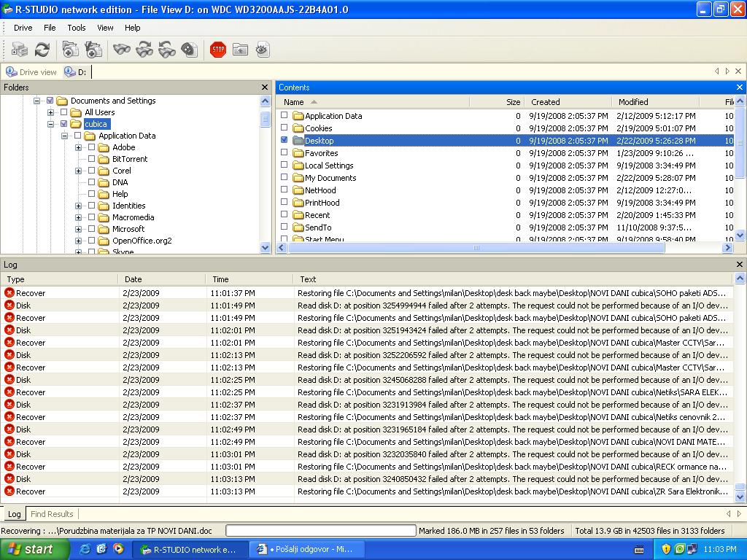747x560 pixels.
Task: Tick the All Users tree checkbox
Action: (64, 112)
